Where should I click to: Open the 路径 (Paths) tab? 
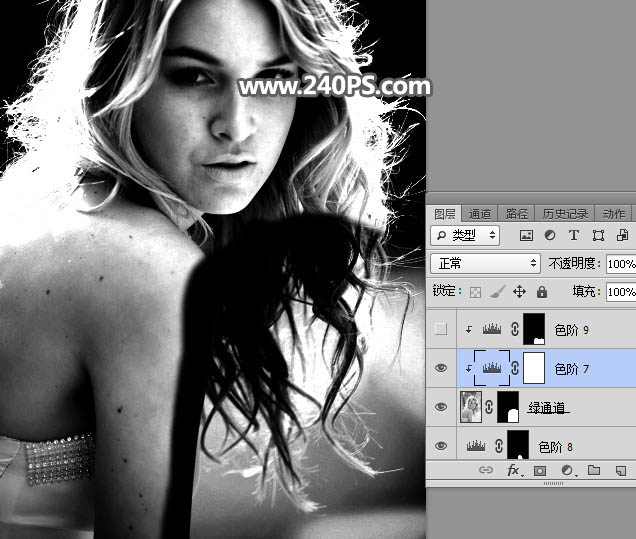tap(516, 214)
